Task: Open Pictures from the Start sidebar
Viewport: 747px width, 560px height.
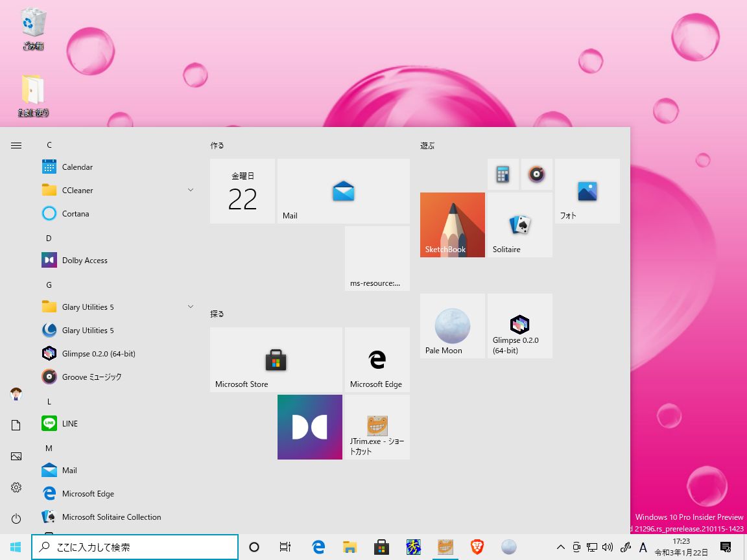Action: [x=16, y=456]
